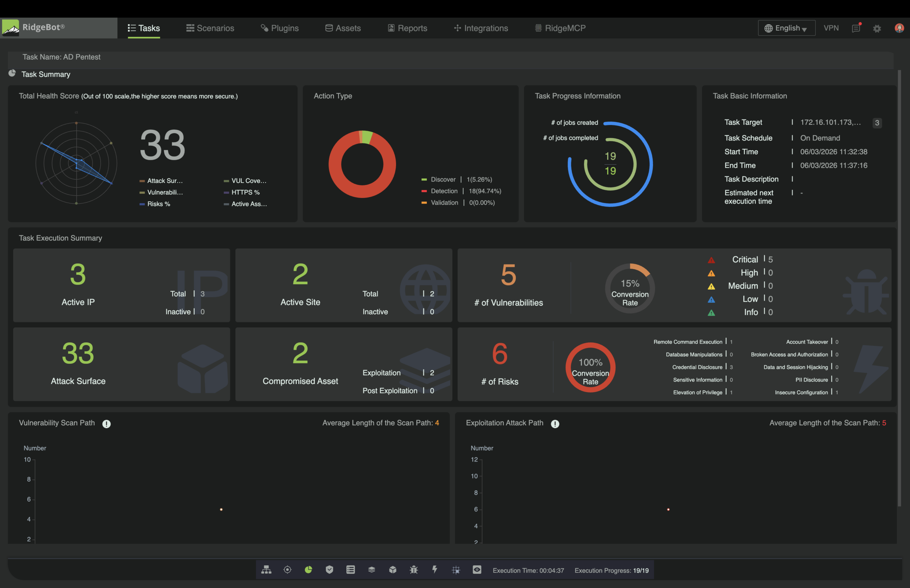Click the cube attack surface icon in toolbar
This screenshot has width=910, height=588.
392,570
